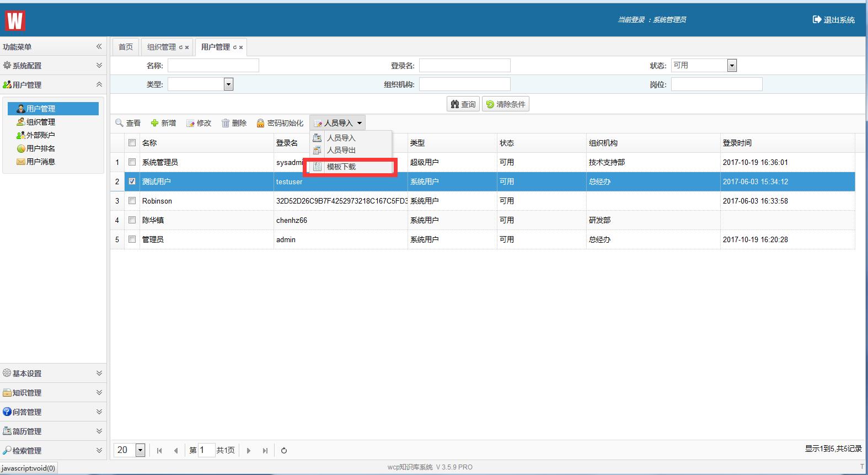Close the 用户管理 tab

coord(241,47)
